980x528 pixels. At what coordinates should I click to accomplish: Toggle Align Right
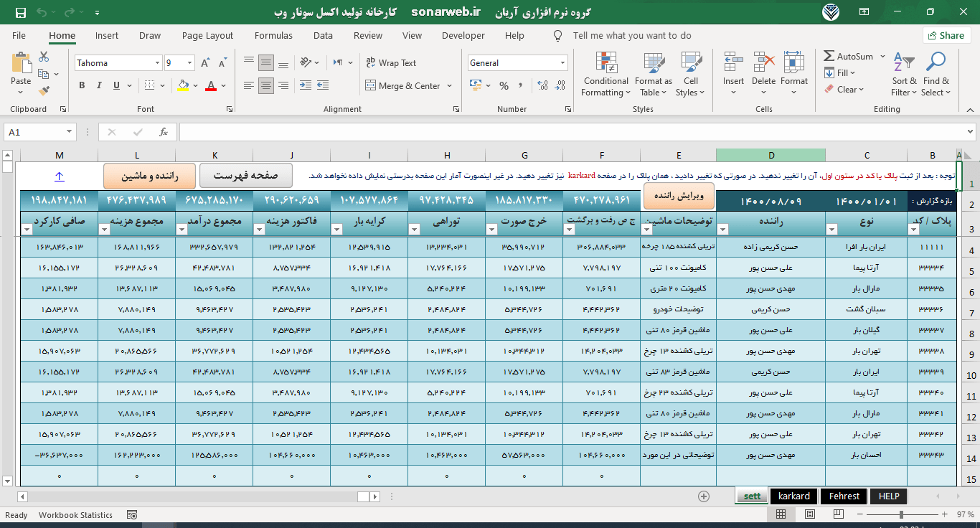tap(283, 86)
